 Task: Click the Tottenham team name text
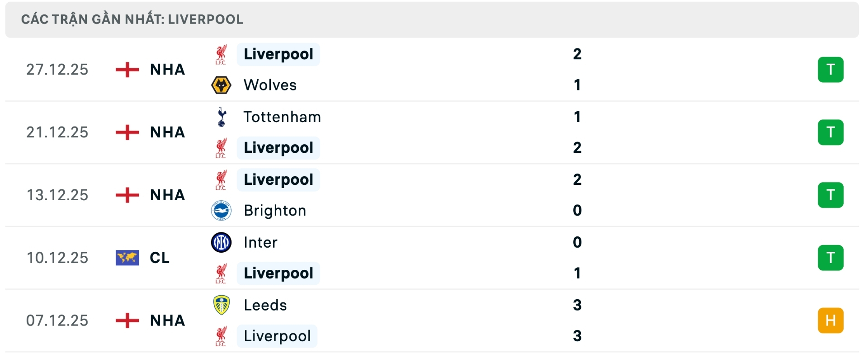[x=282, y=117]
